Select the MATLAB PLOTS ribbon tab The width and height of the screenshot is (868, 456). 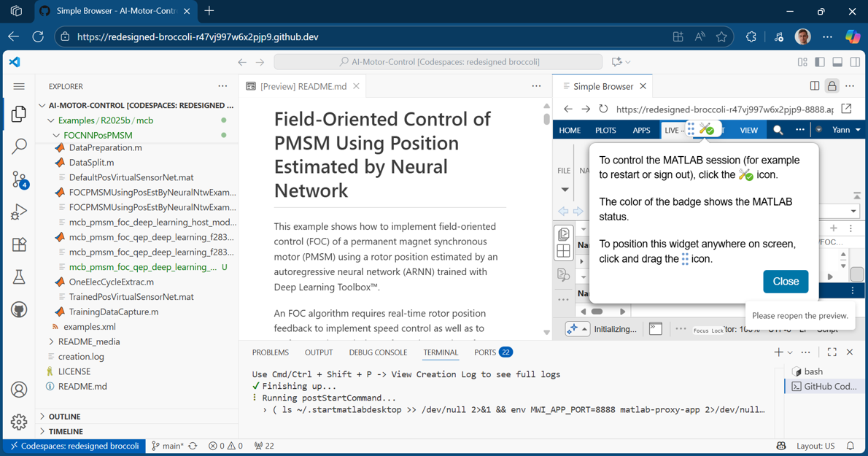605,131
